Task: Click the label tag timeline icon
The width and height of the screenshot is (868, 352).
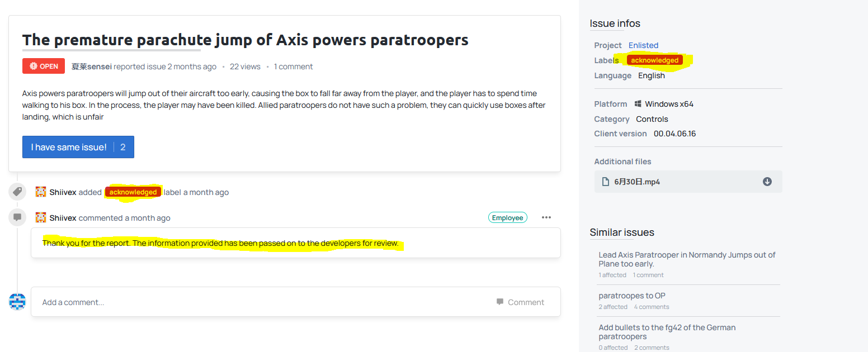Action: pos(17,192)
